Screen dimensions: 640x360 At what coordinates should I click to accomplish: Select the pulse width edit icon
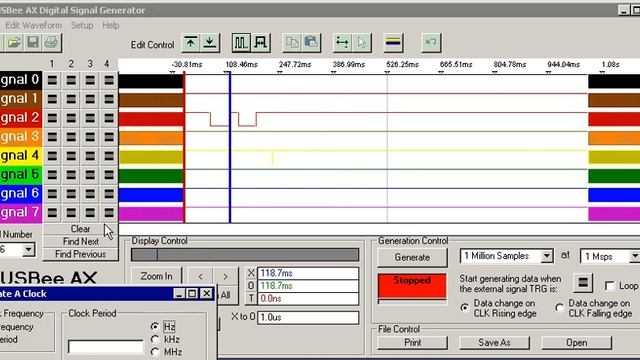260,42
